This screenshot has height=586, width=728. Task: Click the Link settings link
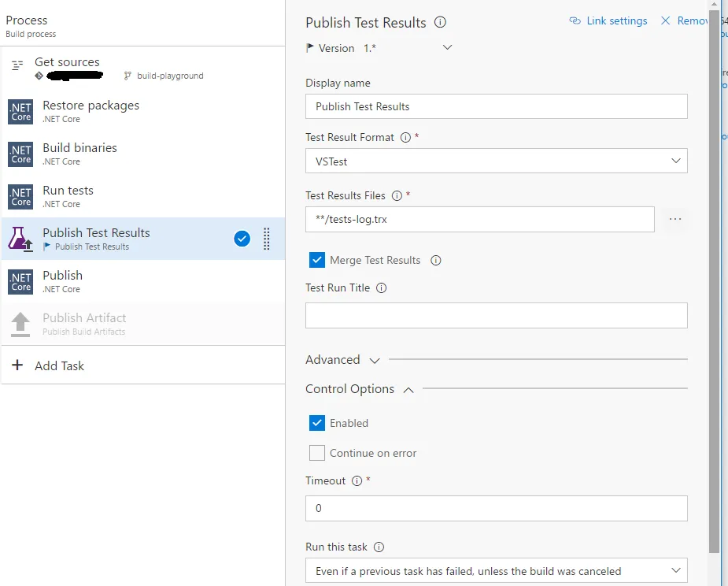[x=608, y=21]
